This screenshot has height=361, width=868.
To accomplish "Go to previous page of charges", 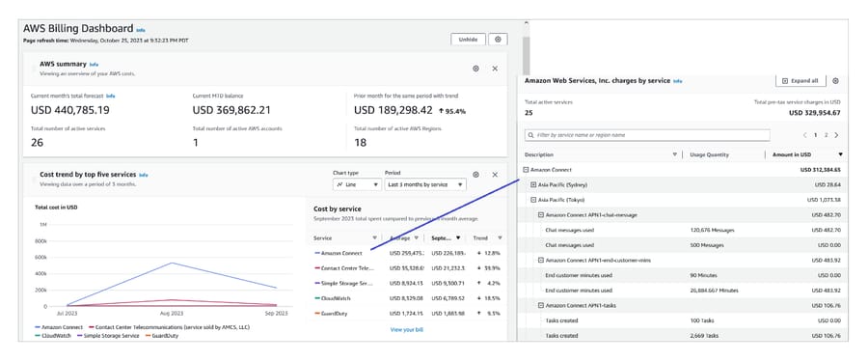I will pyautogui.click(x=805, y=135).
